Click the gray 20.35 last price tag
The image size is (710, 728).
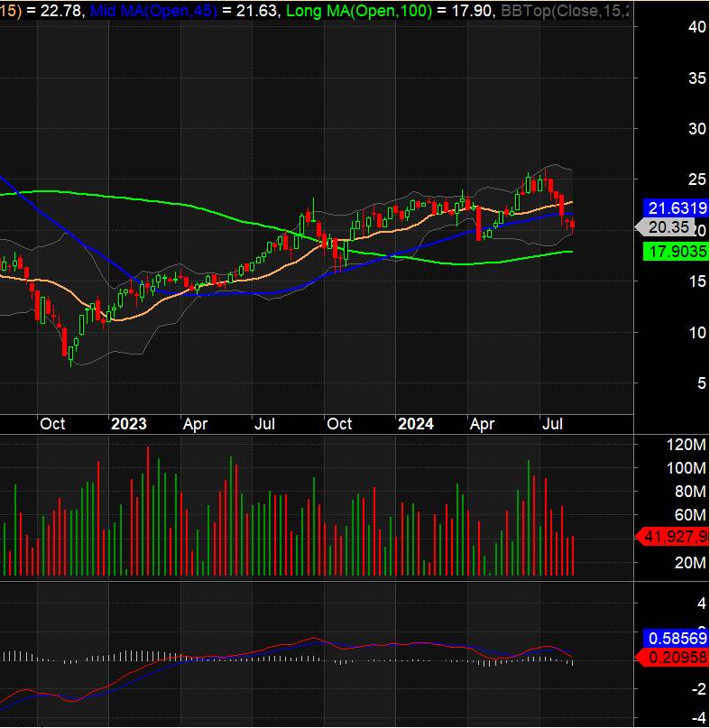coord(670,228)
